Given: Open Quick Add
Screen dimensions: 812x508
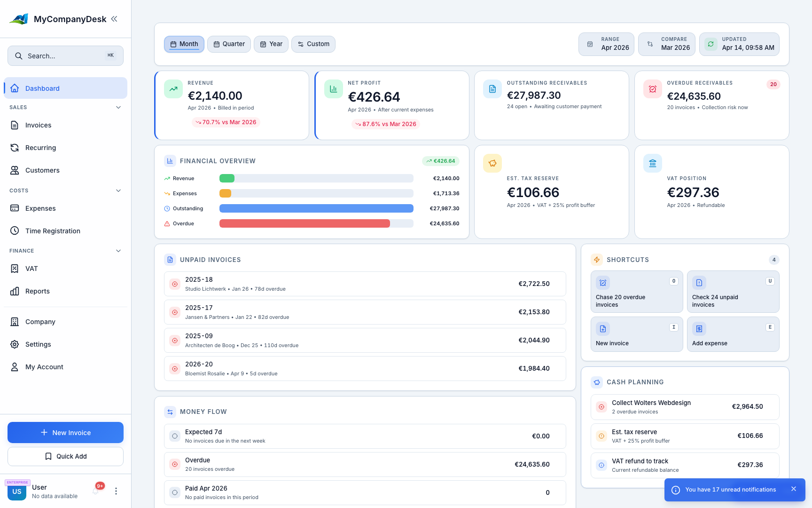Looking at the screenshot, I should 65,456.
